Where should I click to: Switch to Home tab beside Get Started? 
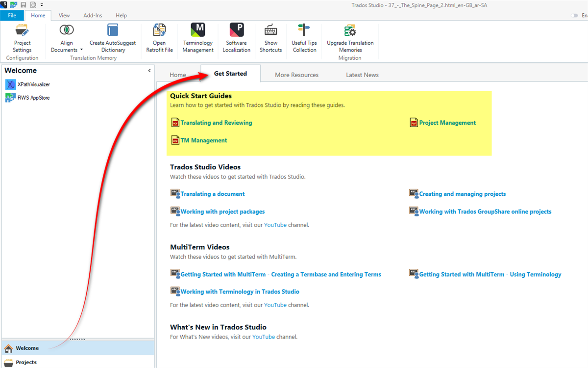(x=178, y=75)
